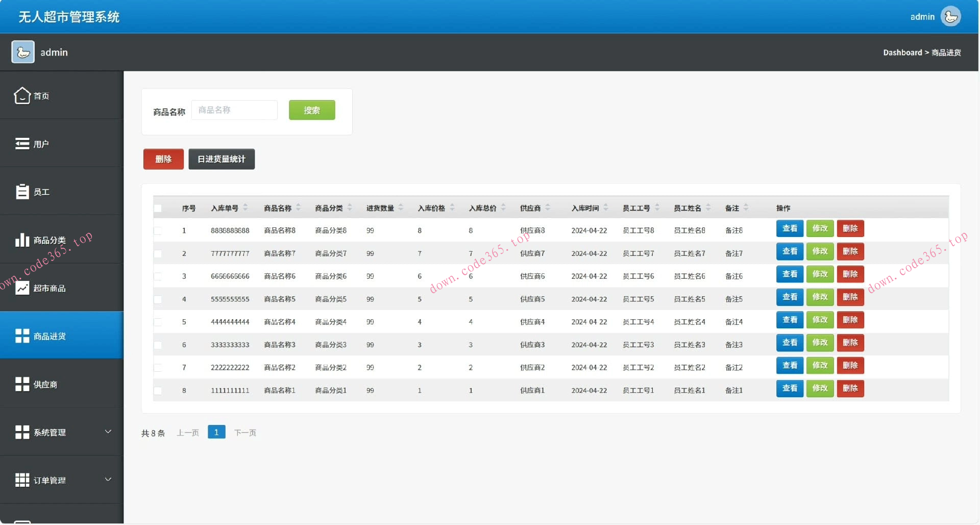Click the home house icon in sidebar

(x=22, y=96)
